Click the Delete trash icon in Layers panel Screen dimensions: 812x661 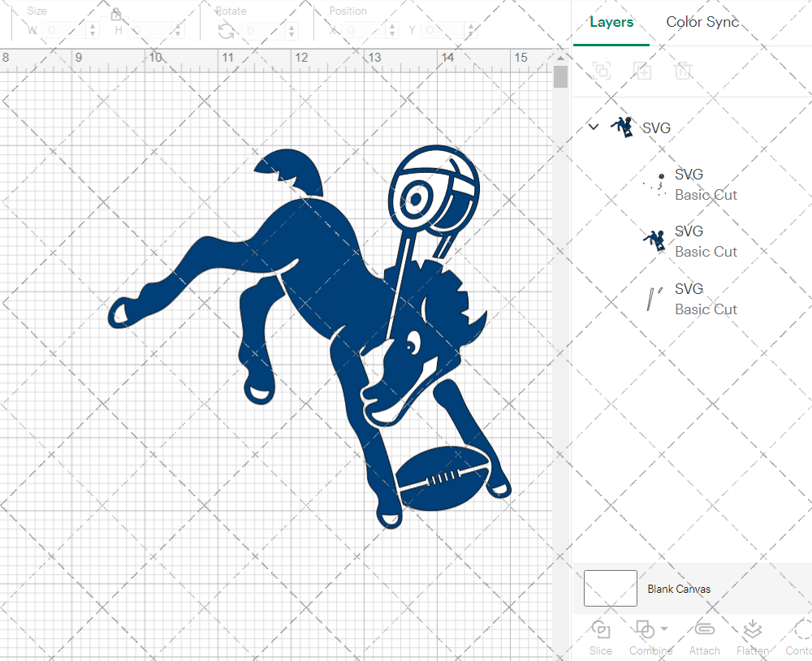[x=683, y=71]
